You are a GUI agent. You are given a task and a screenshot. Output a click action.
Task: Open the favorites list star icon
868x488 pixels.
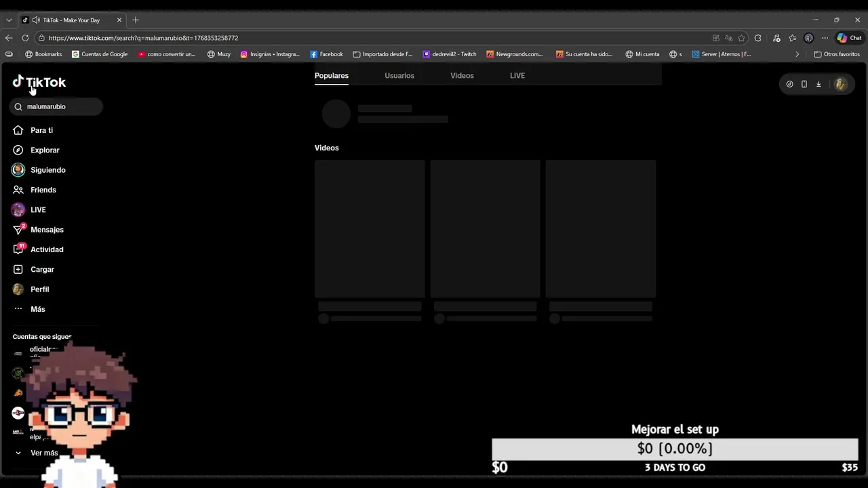click(x=792, y=38)
